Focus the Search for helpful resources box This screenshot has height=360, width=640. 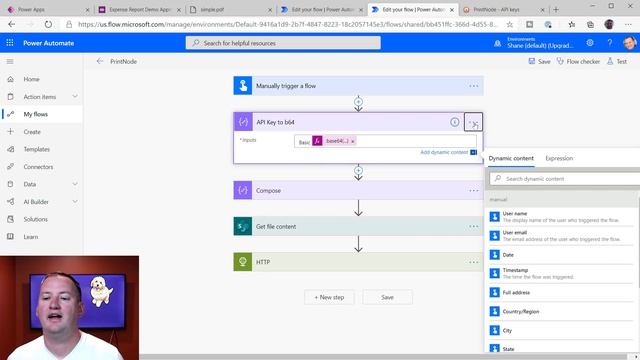pos(283,43)
